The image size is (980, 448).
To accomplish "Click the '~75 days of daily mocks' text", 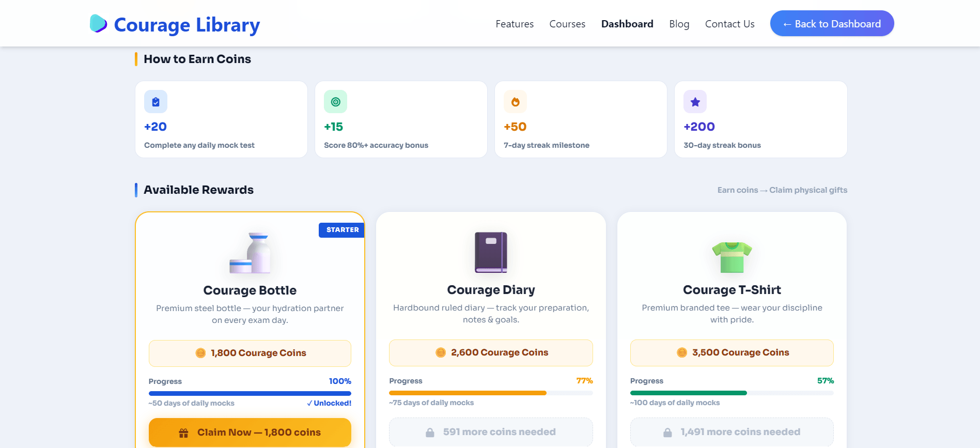I will click(431, 403).
